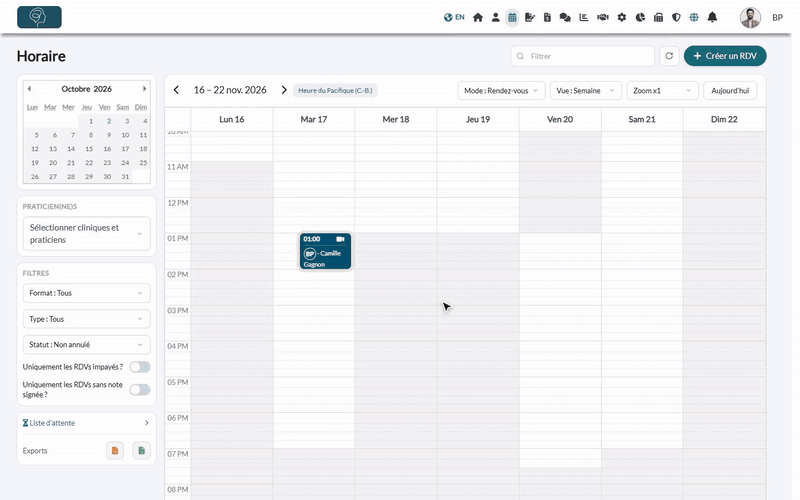The image size is (800, 500).
Task: Open the calendar schedule icon in top navigation
Action: [512, 17]
